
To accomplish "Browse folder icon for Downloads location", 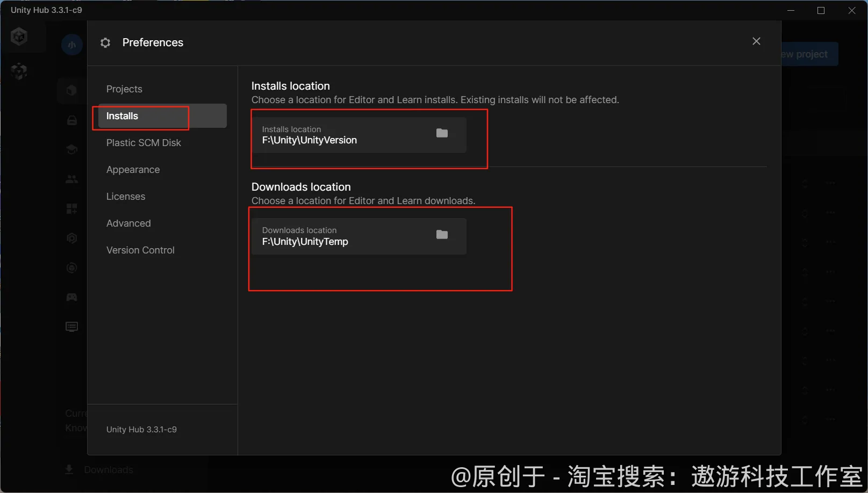I will point(442,235).
